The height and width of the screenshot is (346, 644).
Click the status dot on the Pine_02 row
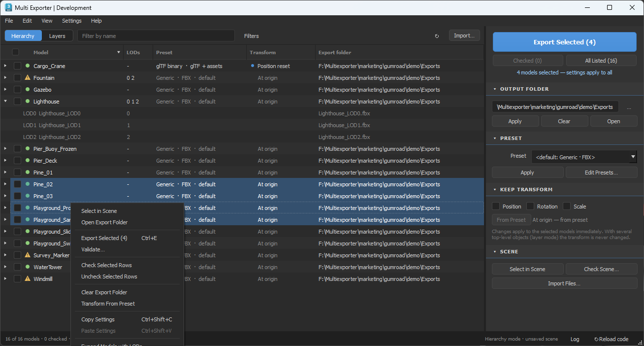(28, 184)
